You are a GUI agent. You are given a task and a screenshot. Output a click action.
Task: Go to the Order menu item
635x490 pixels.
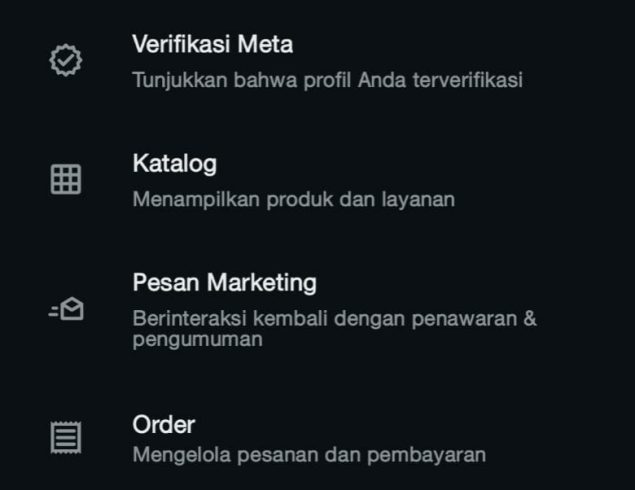click(x=163, y=424)
